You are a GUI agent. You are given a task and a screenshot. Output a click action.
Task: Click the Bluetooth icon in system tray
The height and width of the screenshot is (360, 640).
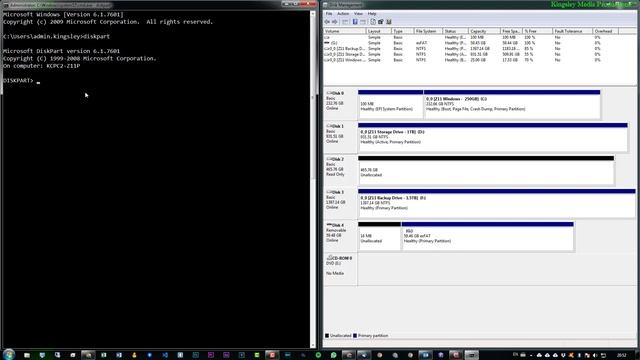[579, 356]
